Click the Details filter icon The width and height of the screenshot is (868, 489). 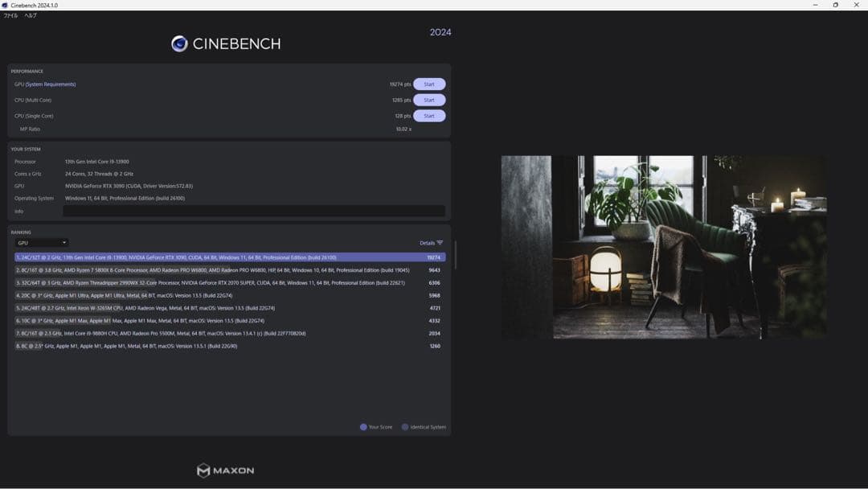(x=440, y=243)
